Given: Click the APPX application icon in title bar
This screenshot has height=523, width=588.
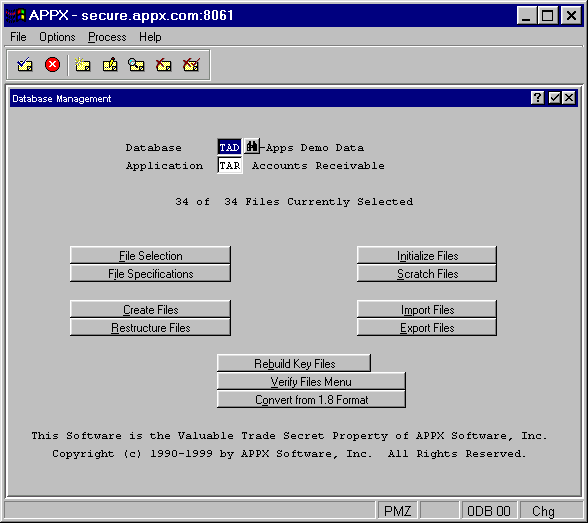Looking at the screenshot, I should coord(15,15).
